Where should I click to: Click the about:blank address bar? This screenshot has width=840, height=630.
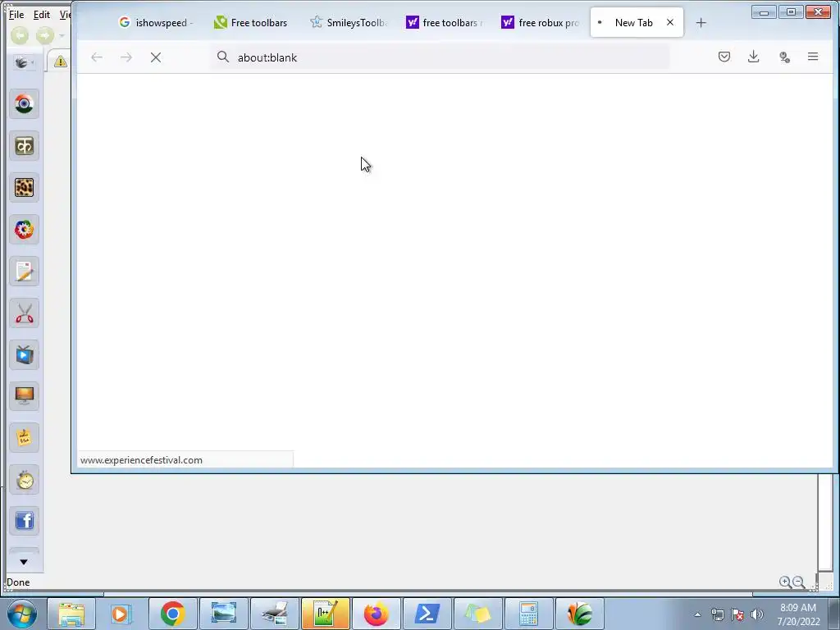point(441,57)
